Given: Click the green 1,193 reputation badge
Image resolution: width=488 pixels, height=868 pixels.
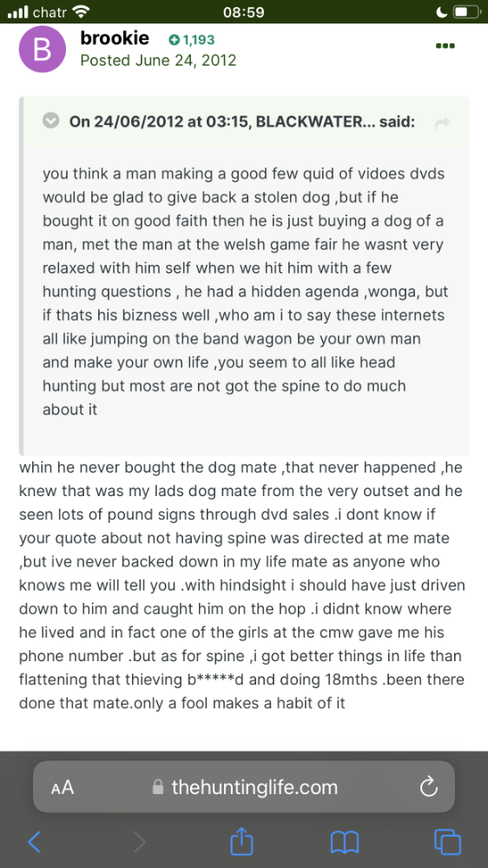Looking at the screenshot, I should click(x=191, y=40).
